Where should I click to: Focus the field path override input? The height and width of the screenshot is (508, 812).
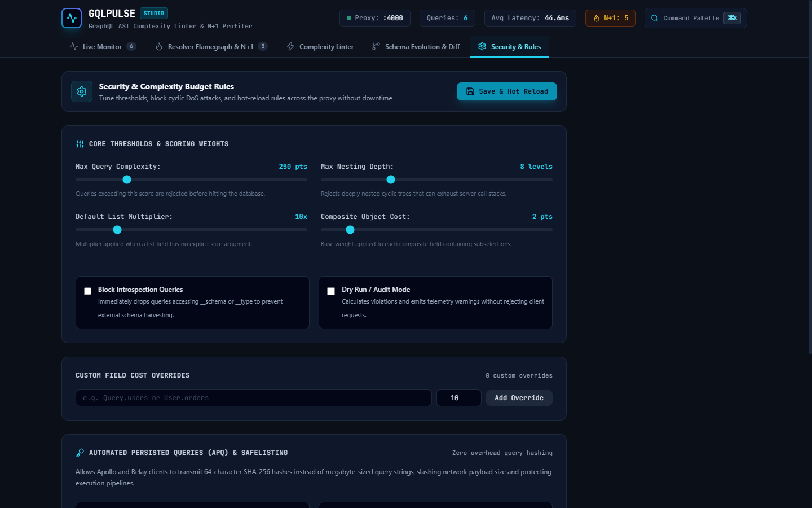254,398
